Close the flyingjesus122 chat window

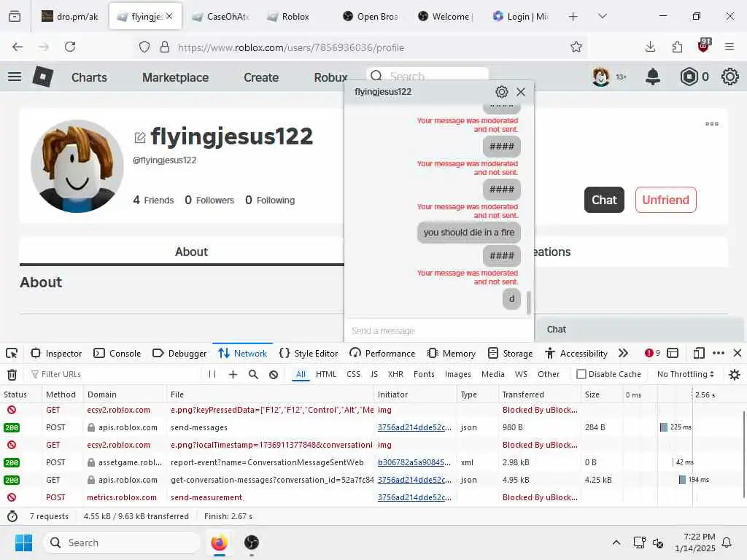(x=521, y=92)
